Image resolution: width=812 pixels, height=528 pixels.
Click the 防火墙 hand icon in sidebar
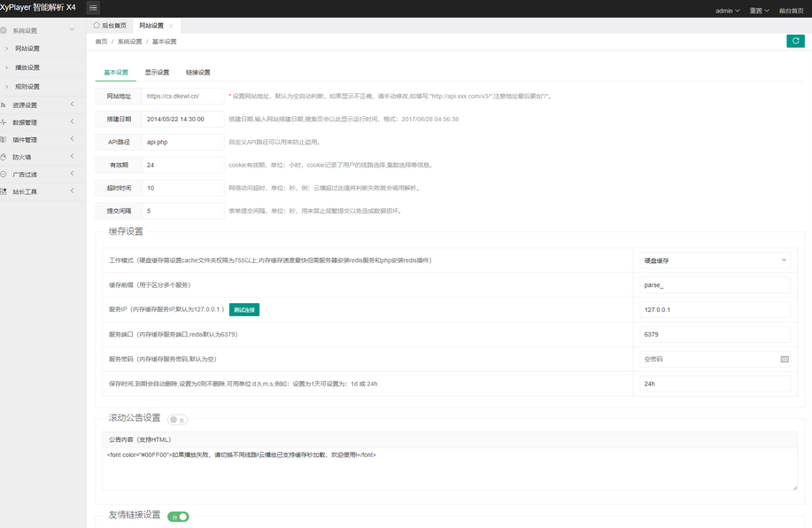point(4,157)
